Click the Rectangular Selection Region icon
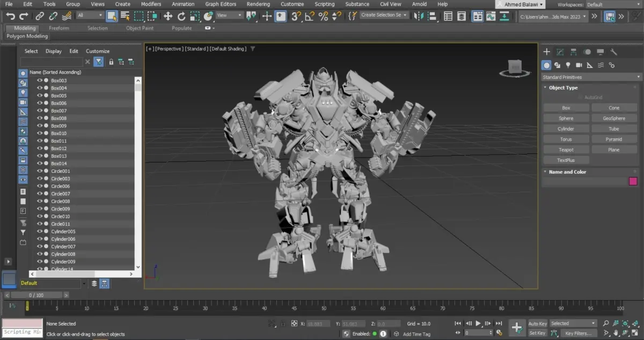This screenshot has height=340, width=644. click(x=139, y=16)
